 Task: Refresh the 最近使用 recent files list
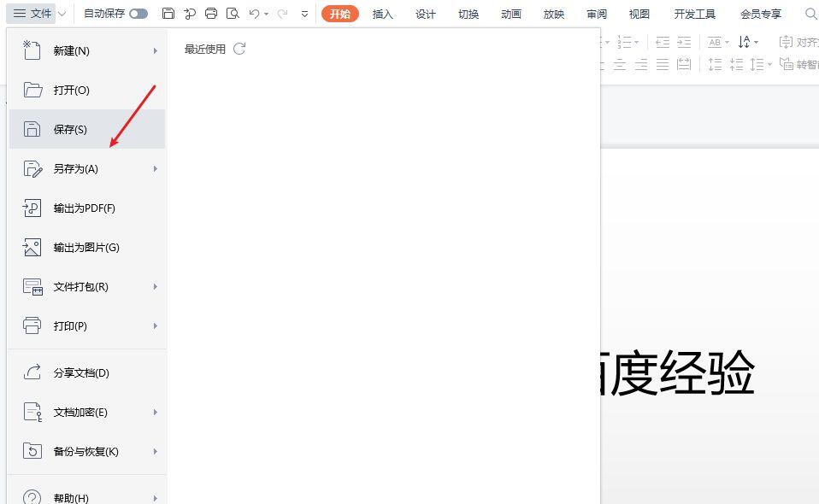(239, 49)
